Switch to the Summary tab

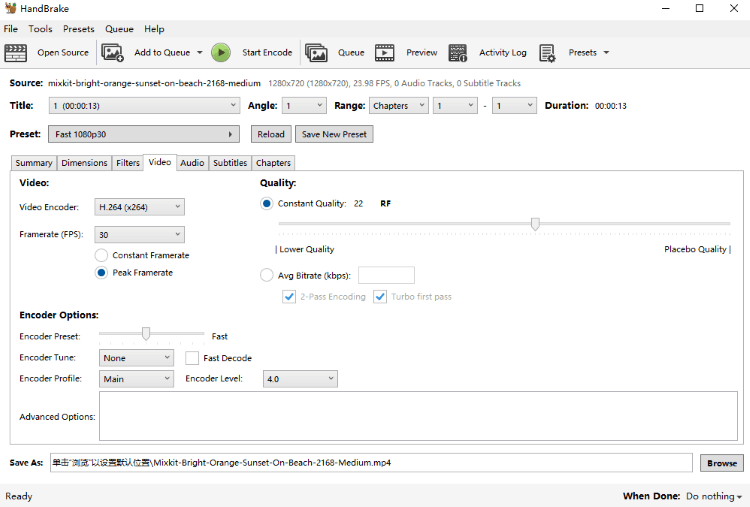(x=33, y=163)
